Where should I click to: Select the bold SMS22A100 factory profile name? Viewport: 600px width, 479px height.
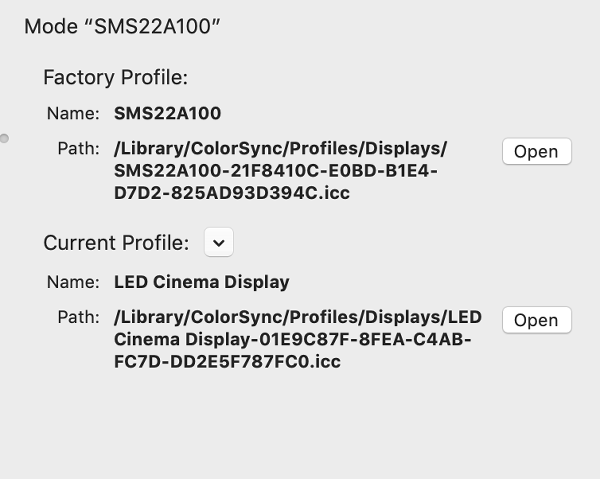click(168, 113)
